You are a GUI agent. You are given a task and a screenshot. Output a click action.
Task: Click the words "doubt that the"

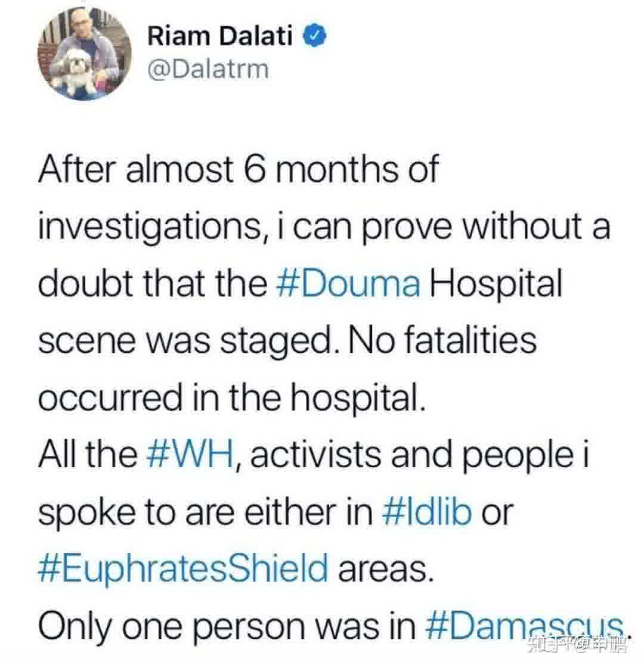click(152, 284)
